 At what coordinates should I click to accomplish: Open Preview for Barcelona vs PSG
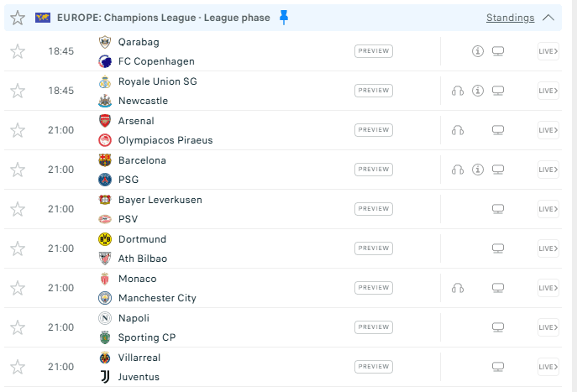tap(374, 170)
